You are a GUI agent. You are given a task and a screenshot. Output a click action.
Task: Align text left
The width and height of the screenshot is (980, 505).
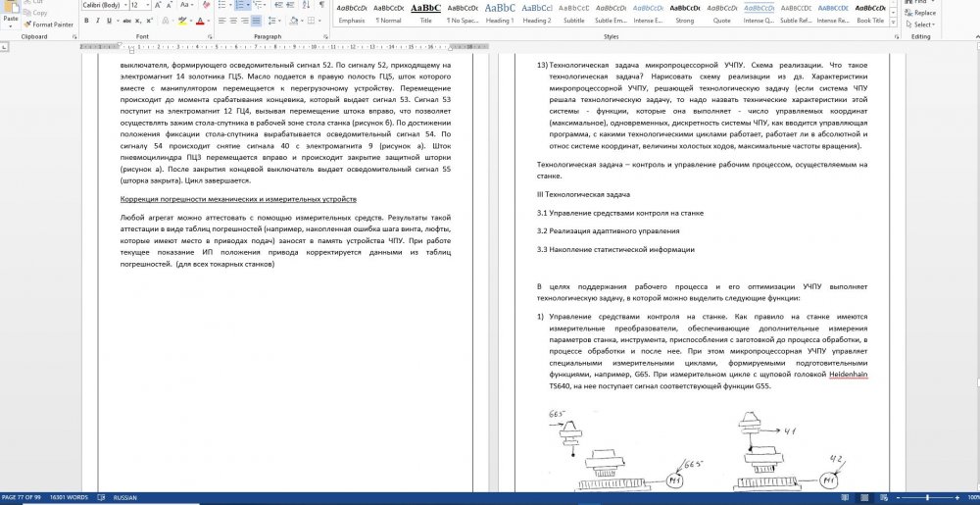click(x=222, y=21)
